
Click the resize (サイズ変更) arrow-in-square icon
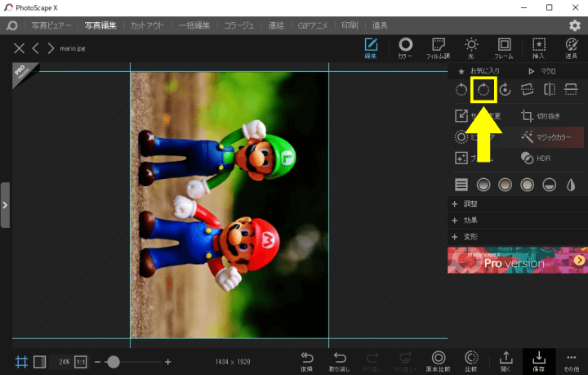pyautogui.click(x=461, y=115)
